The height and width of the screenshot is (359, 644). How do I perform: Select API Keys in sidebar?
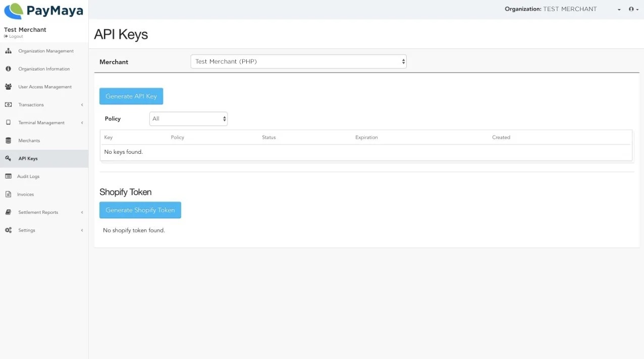click(28, 158)
